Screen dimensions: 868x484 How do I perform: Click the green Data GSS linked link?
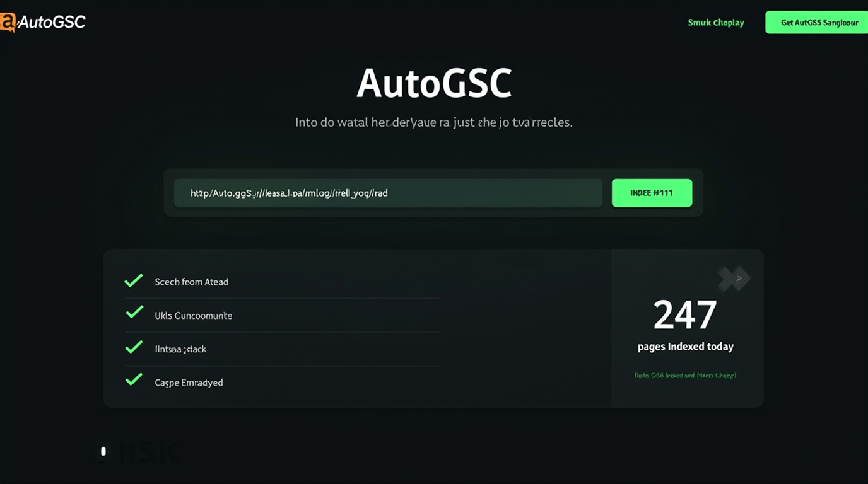coord(686,374)
